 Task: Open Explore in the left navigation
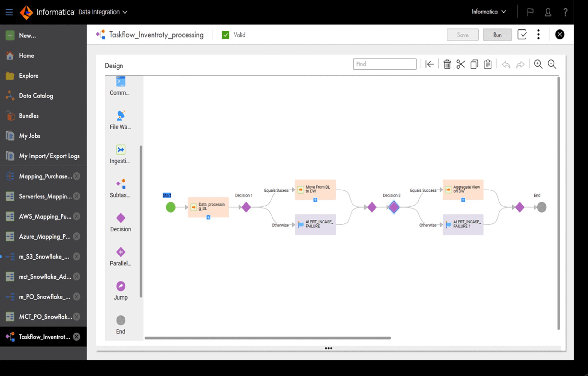pos(28,76)
